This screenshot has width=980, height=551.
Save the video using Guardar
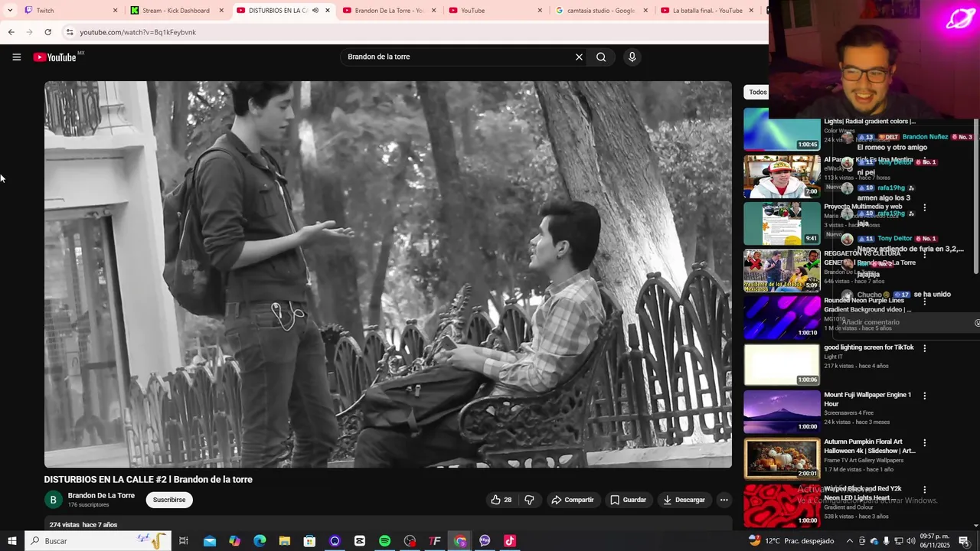point(628,500)
